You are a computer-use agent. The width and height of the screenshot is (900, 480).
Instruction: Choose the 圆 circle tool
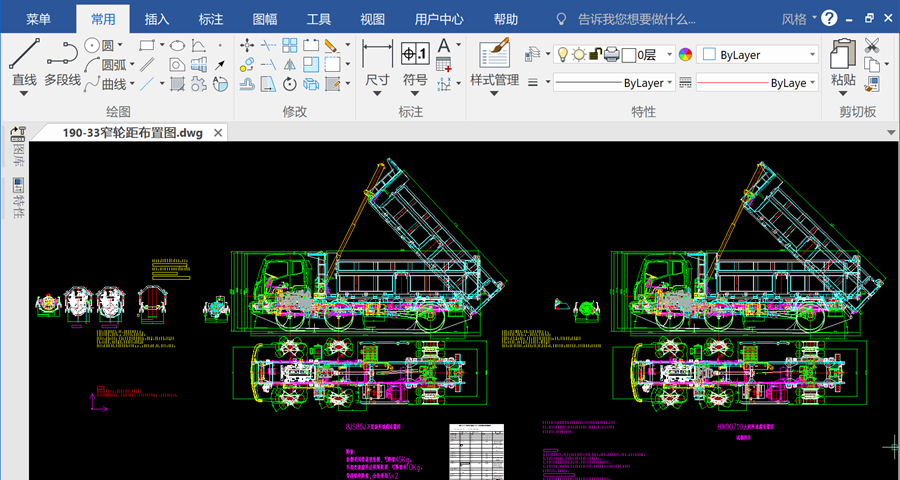[x=100, y=45]
